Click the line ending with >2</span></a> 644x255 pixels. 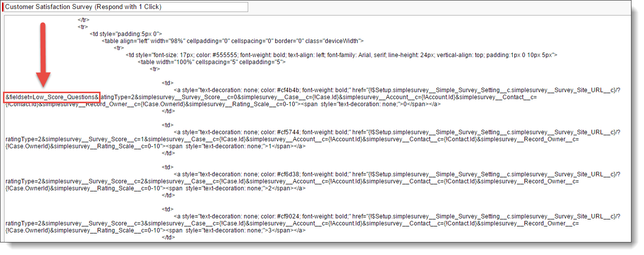click(x=155, y=188)
